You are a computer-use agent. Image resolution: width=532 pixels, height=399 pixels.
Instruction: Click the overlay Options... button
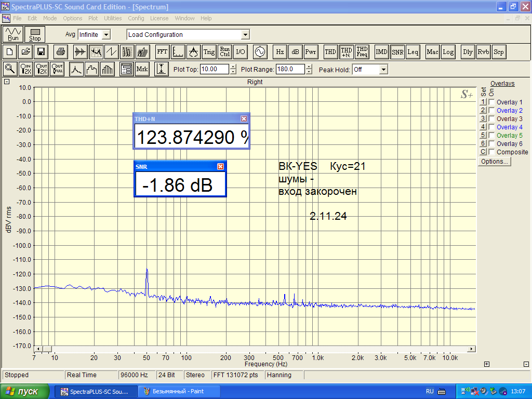click(495, 162)
